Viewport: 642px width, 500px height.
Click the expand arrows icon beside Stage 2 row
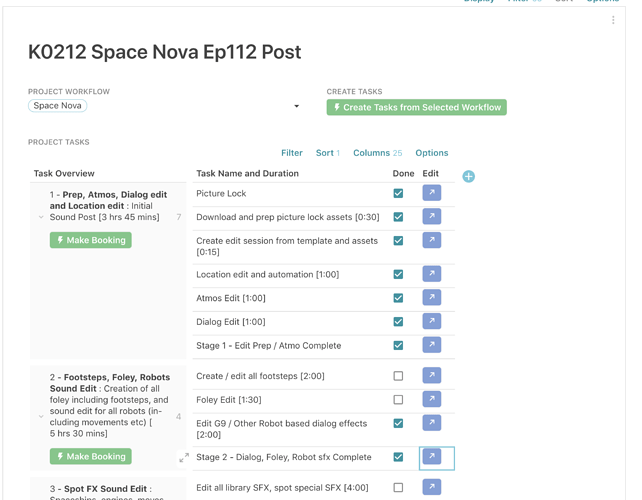184,457
